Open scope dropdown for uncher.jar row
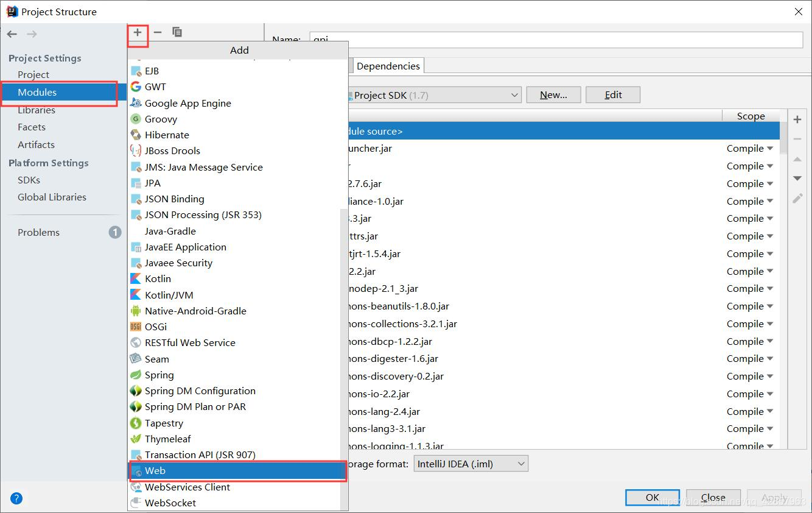Screen dimensions: 812x513 [x=750, y=148]
